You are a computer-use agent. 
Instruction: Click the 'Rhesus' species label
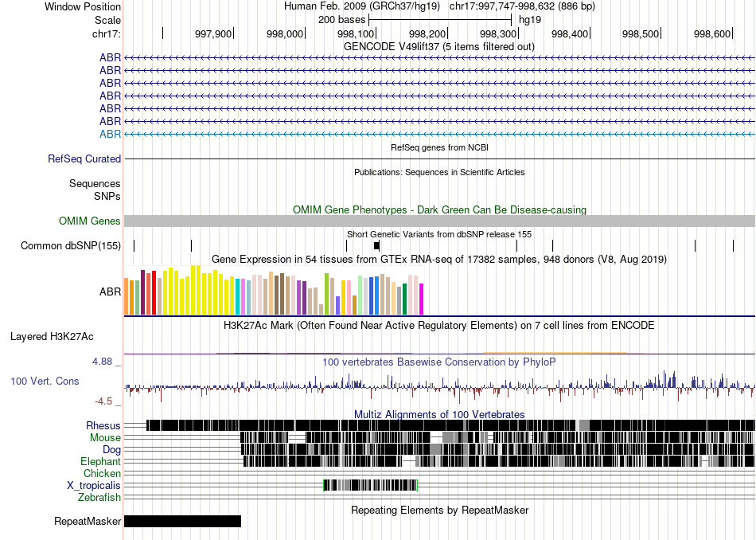click(x=103, y=425)
